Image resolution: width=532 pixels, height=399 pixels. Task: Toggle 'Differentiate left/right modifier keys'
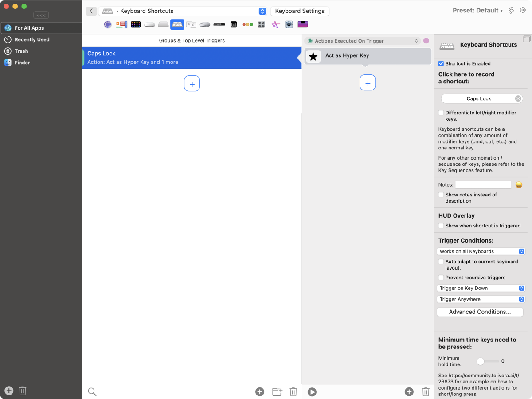[441, 113]
